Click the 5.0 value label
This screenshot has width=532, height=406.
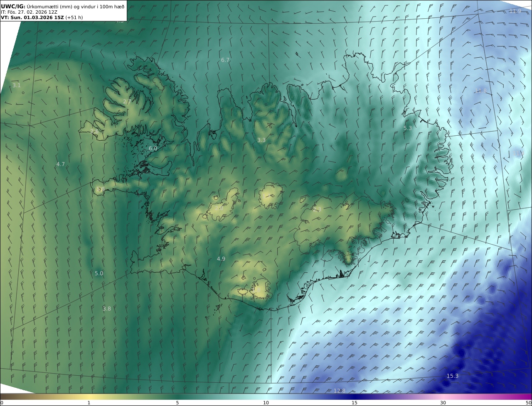click(x=99, y=273)
